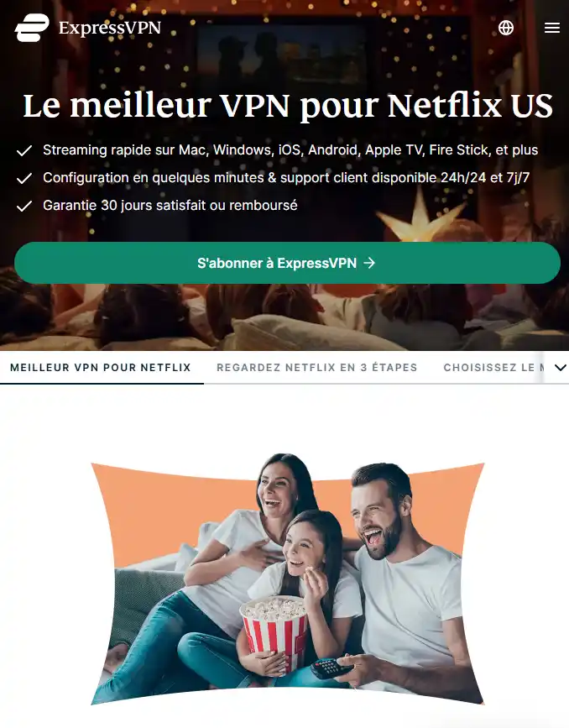Switch to Regardez Netflix en 3 étapes tab
Screen dimensions: 569x728
click(317, 367)
